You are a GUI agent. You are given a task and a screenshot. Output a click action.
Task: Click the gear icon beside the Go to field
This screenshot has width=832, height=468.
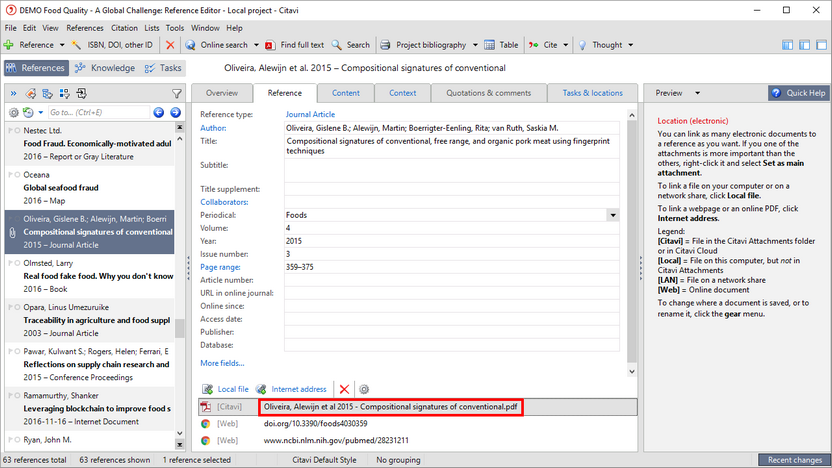(x=13, y=112)
